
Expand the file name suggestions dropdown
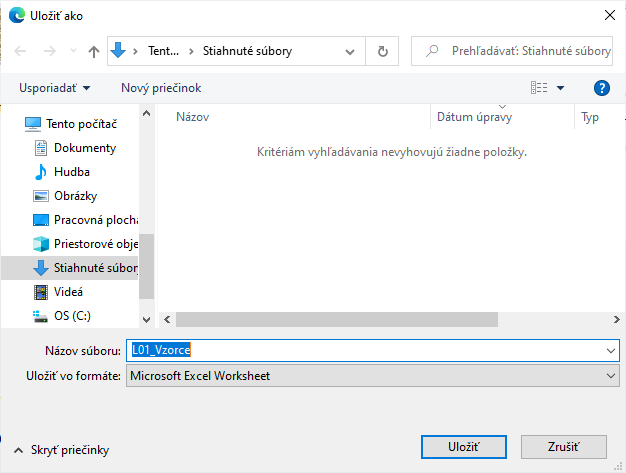[x=611, y=351]
